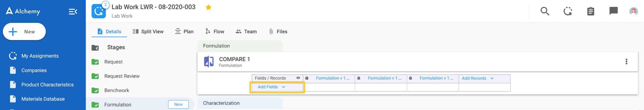Open the chat bubble icon
This screenshot has height=110, width=644.
pos(613,11)
